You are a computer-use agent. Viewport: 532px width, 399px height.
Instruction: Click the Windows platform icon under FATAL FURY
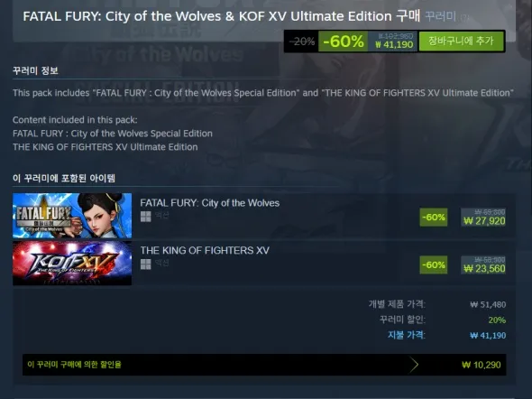(x=146, y=217)
